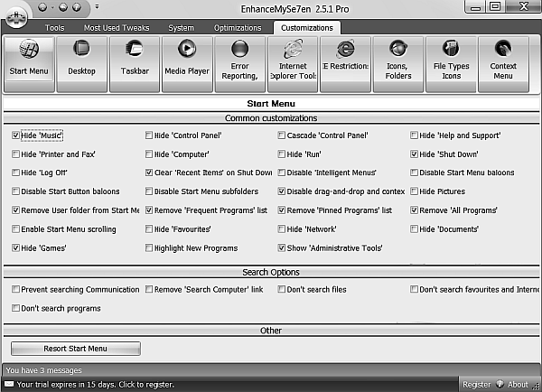Check Disable Start Button baloons
This screenshot has width=542, height=392.
(x=15, y=191)
